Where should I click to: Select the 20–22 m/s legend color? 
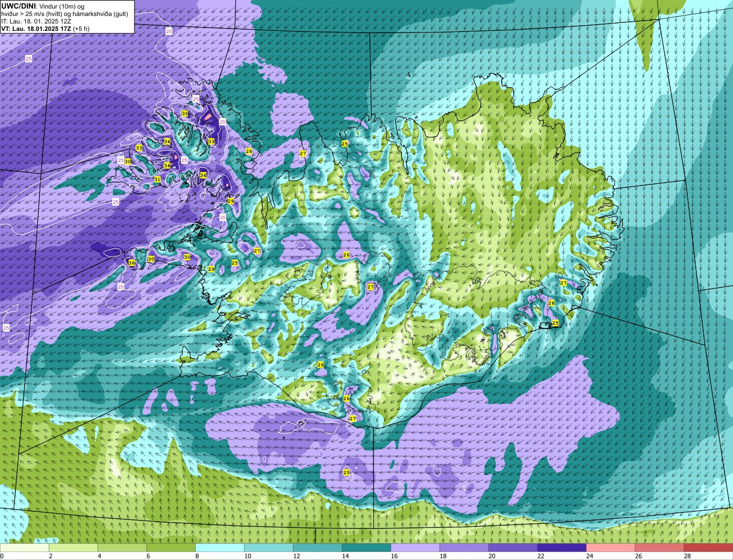[513, 547]
